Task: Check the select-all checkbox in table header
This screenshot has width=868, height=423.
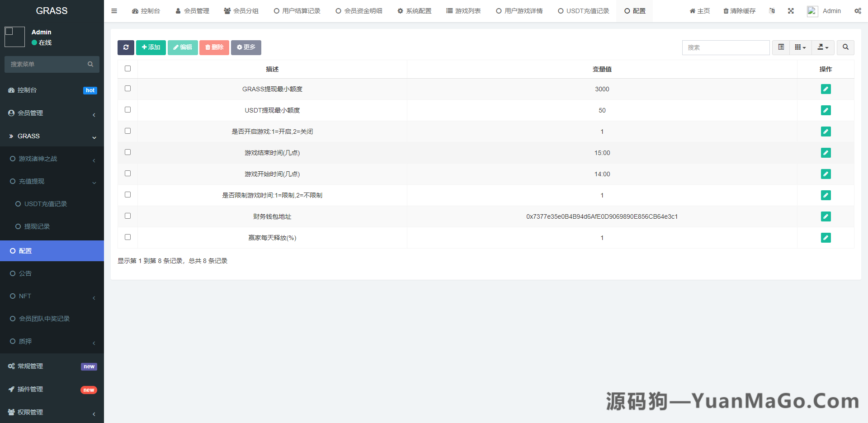Action: 127,68
